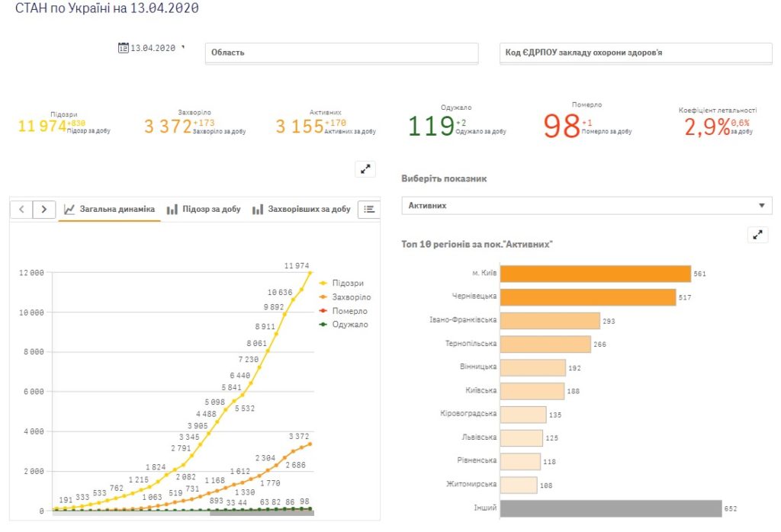This screenshot has width=781, height=532.
Task: Select the Чернівецька bar in chart
Action: (x=587, y=296)
